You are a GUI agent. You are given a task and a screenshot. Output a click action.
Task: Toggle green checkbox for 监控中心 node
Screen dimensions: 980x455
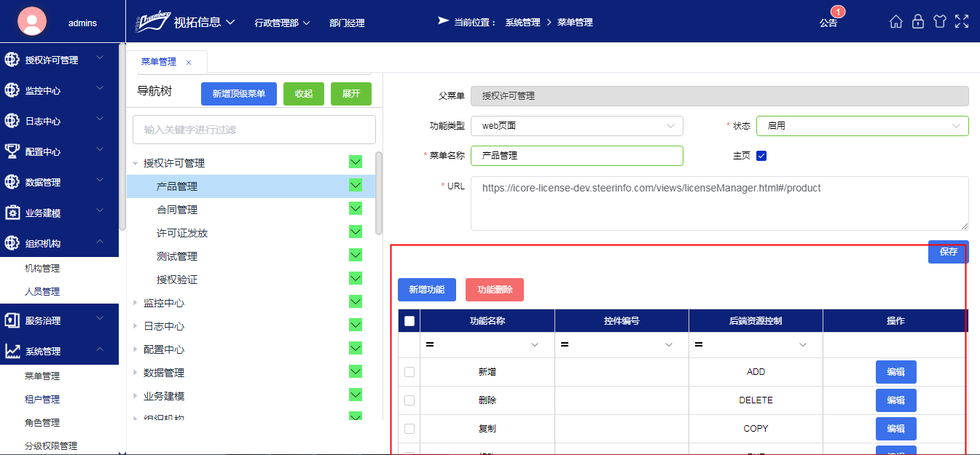[356, 301]
